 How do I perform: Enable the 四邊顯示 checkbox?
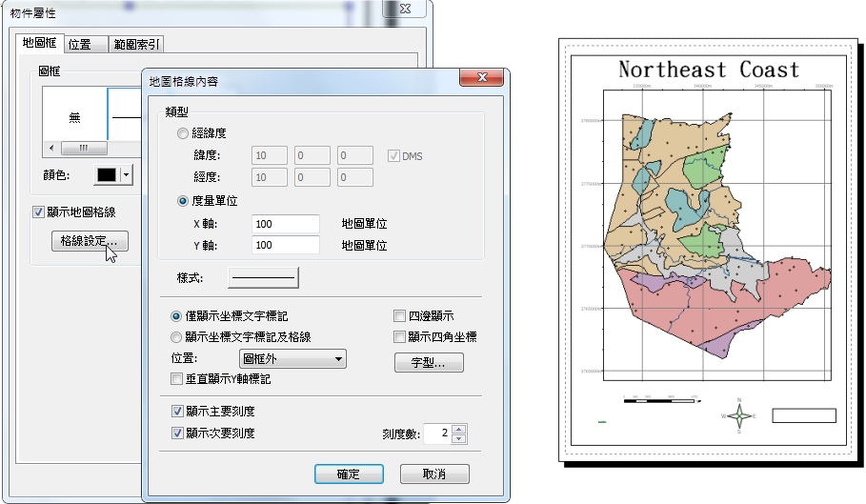click(400, 315)
